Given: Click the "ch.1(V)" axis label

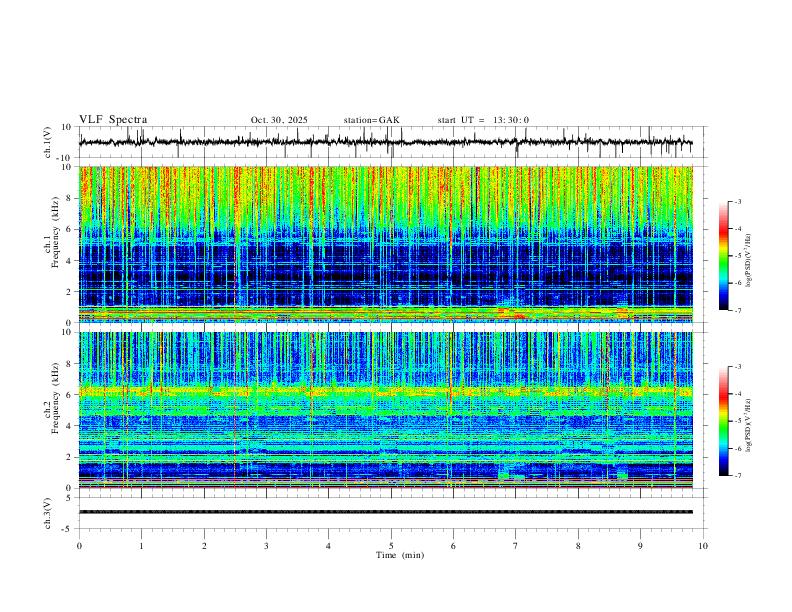Looking at the screenshot, I should pyautogui.click(x=48, y=142).
